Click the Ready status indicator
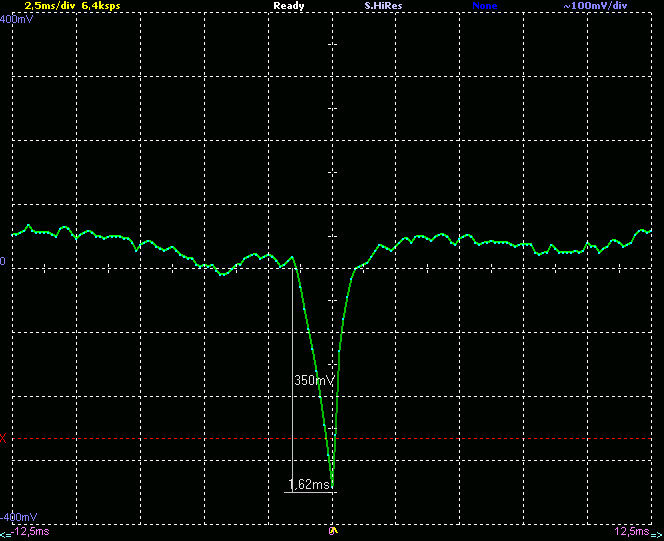This screenshot has width=664, height=541. [x=289, y=6]
